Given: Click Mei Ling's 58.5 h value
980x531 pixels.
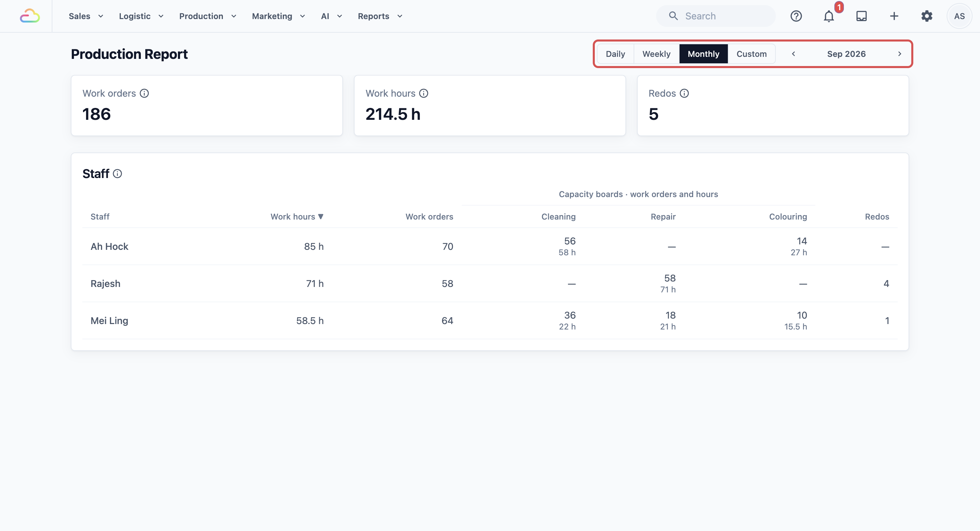Looking at the screenshot, I should pos(310,321).
